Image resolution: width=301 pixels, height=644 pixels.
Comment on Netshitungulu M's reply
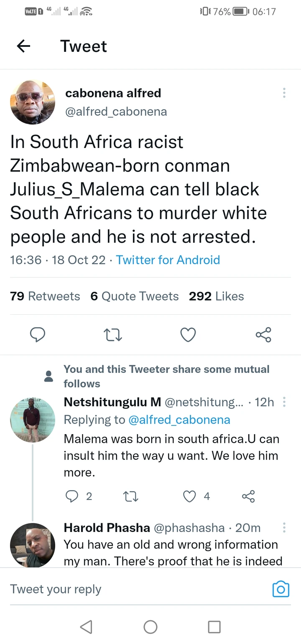pyautogui.click(x=72, y=496)
